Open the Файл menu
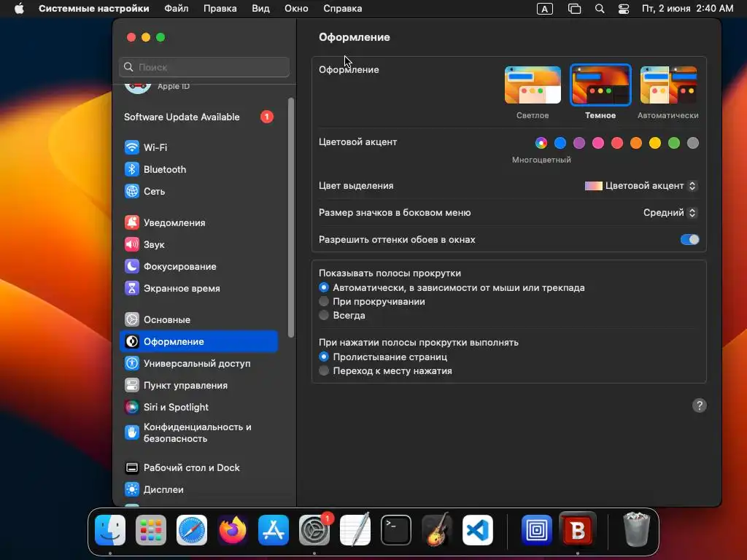The image size is (747, 560). click(177, 9)
